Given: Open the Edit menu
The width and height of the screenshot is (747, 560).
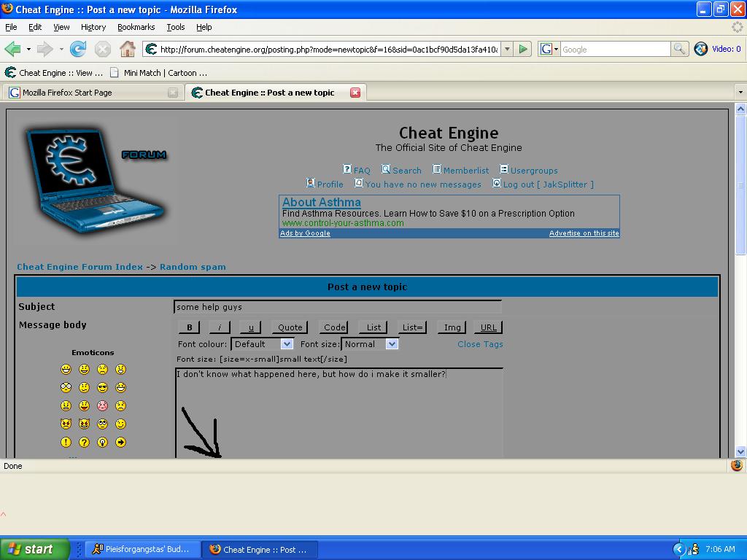Looking at the screenshot, I should 35,27.
